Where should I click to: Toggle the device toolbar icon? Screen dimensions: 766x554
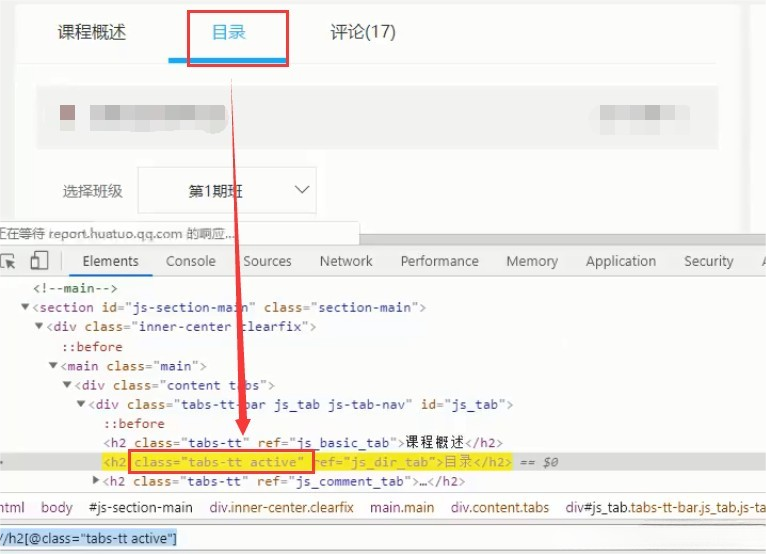coord(39,261)
